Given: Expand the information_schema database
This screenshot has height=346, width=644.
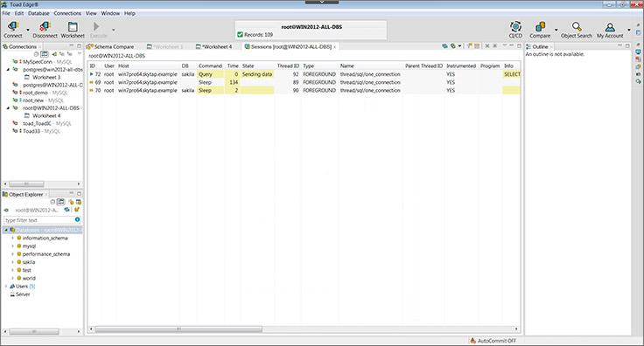Looking at the screenshot, I should tap(13, 238).
